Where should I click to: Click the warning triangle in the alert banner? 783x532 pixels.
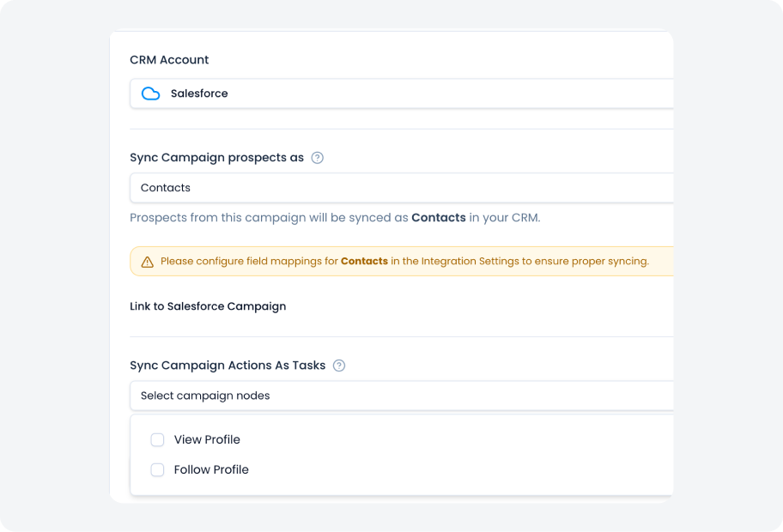coord(146,261)
